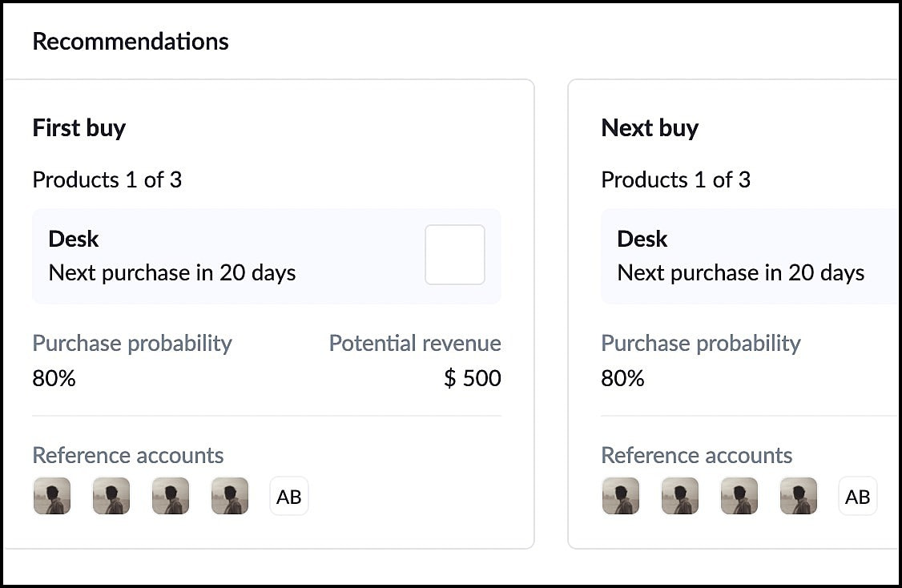Screen dimensions: 902x588
Task: Click first reference account avatar in Next buy
Action: [x=620, y=496]
